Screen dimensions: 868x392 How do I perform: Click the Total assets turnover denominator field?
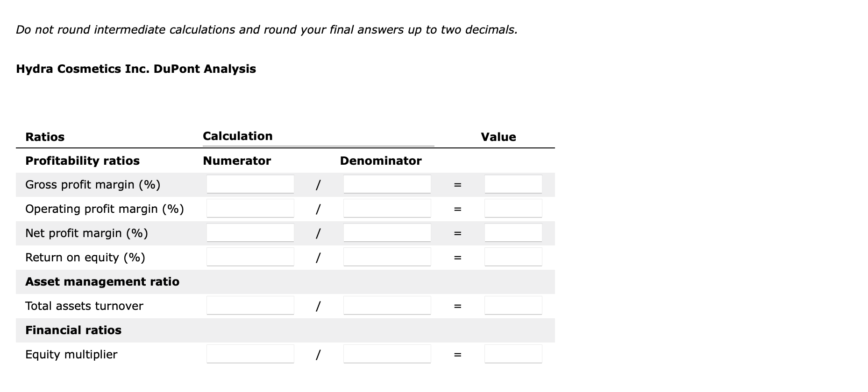[386, 306]
